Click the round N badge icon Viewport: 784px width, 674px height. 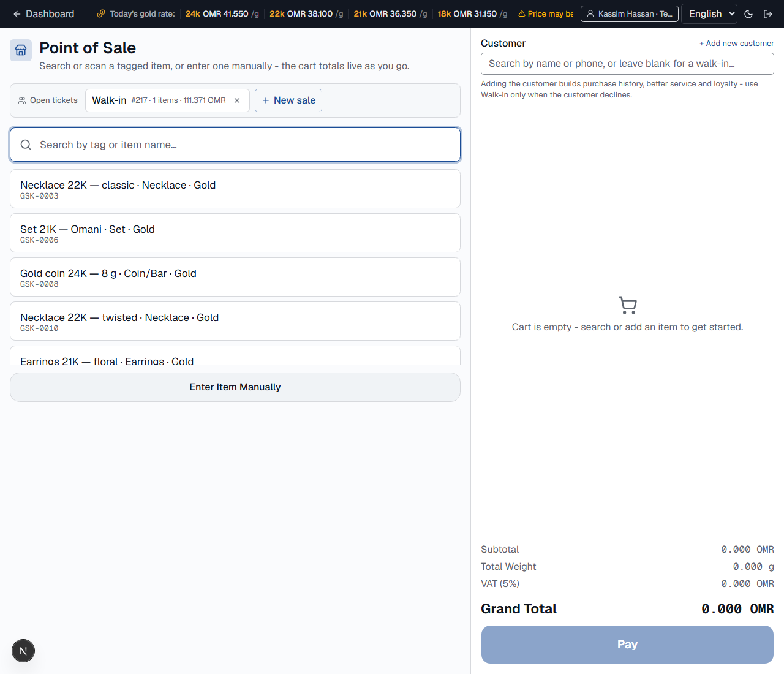coord(23,651)
